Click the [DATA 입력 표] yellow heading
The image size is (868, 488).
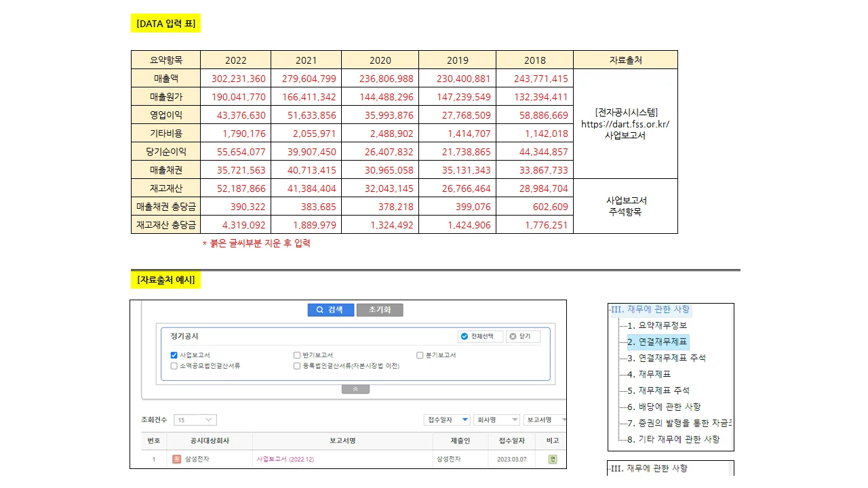(x=166, y=24)
